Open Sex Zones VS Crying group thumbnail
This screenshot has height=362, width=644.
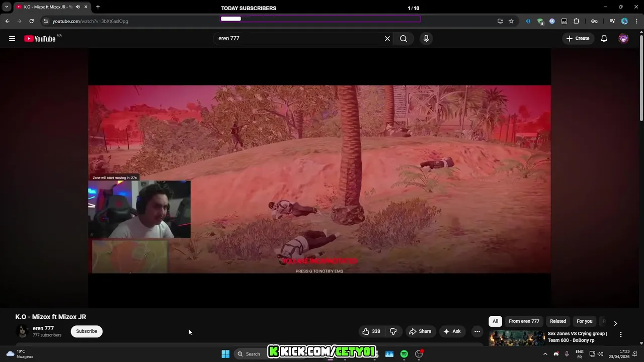(x=517, y=338)
